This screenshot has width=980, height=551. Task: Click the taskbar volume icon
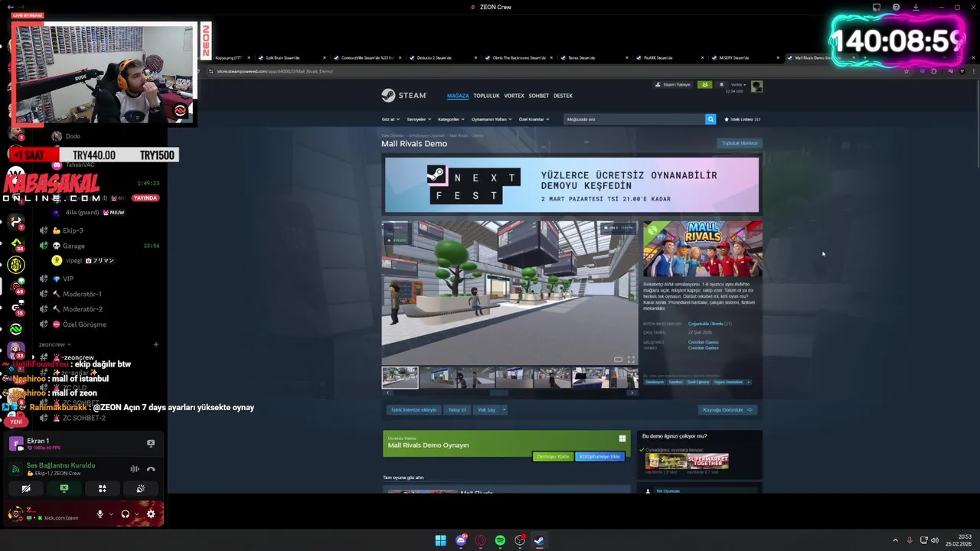[x=935, y=540]
